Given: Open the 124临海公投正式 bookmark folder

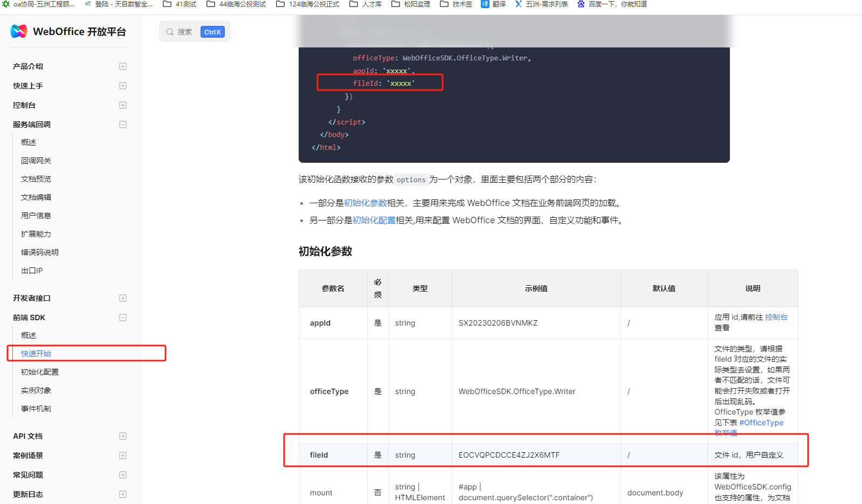Looking at the screenshot, I should (x=308, y=4).
